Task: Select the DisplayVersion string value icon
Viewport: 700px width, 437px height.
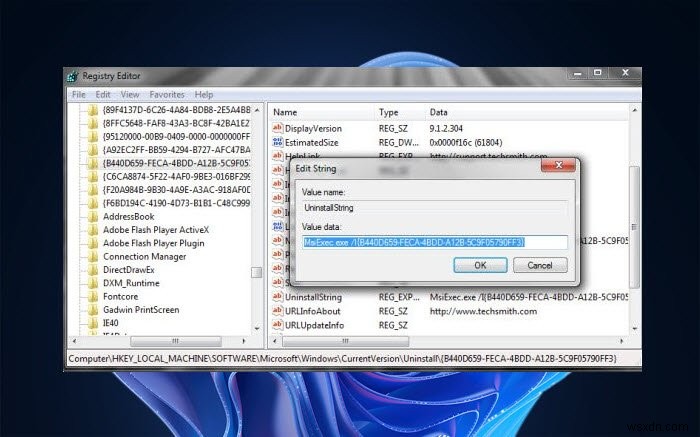Action: (277, 128)
